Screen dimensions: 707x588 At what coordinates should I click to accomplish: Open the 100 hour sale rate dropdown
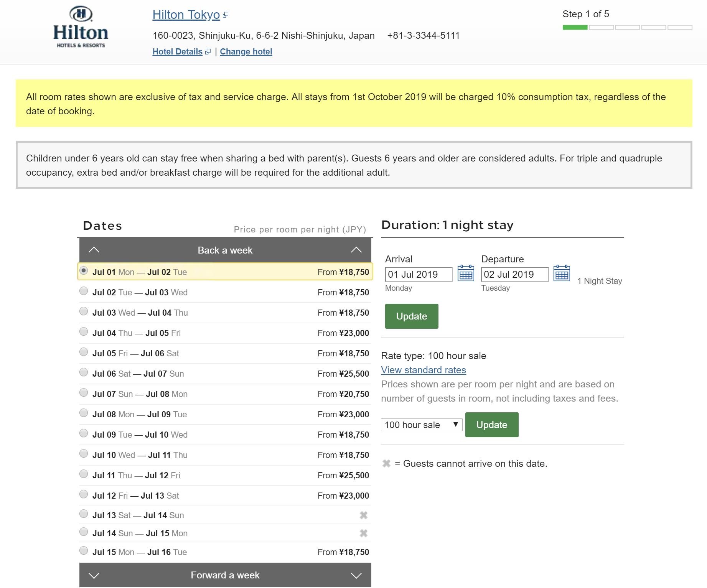422,425
